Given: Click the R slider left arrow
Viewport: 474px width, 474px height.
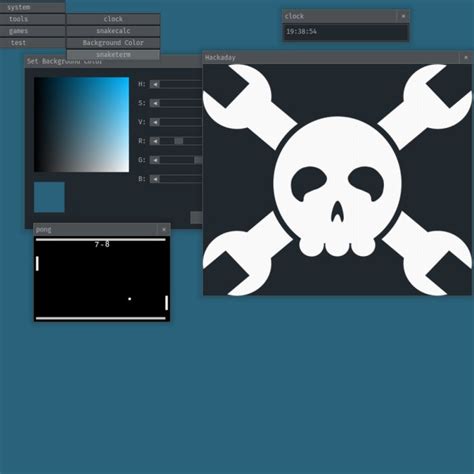Looking at the screenshot, I should (x=155, y=141).
